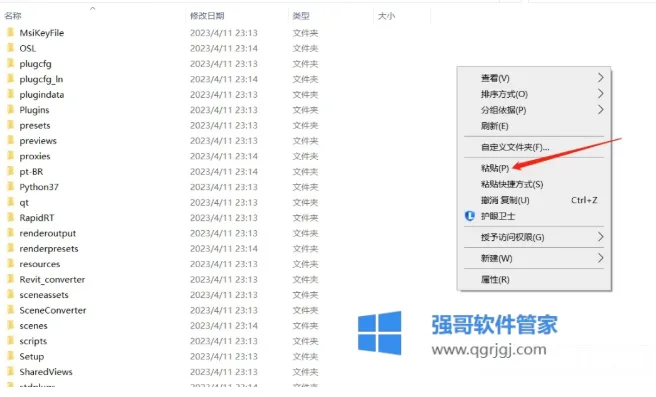The height and width of the screenshot is (397, 656).
Task: Click the SharedViews folder icon
Action: tap(11, 371)
